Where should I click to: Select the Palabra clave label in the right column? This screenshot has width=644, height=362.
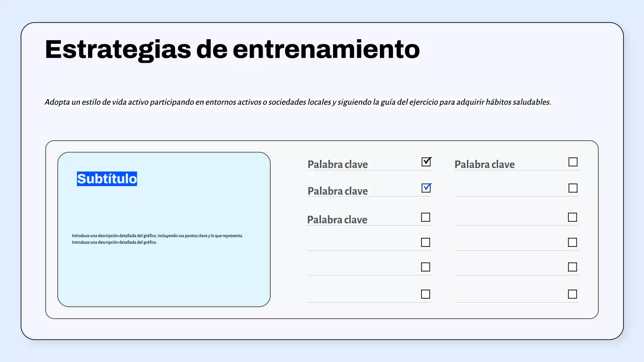(485, 164)
